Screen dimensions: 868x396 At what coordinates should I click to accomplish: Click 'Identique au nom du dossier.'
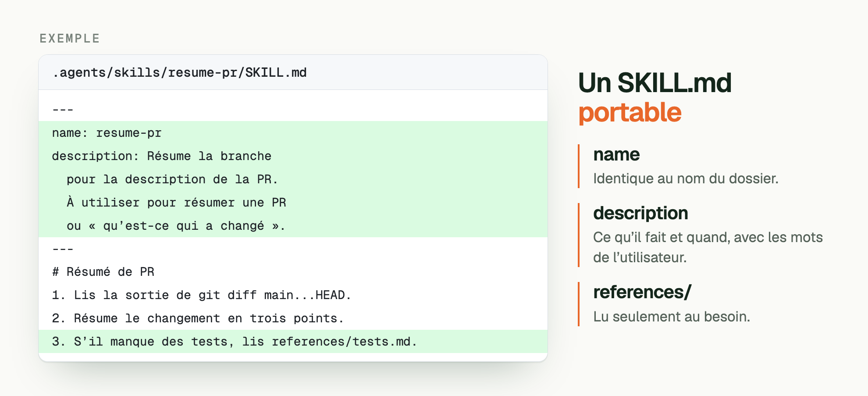click(686, 178)
